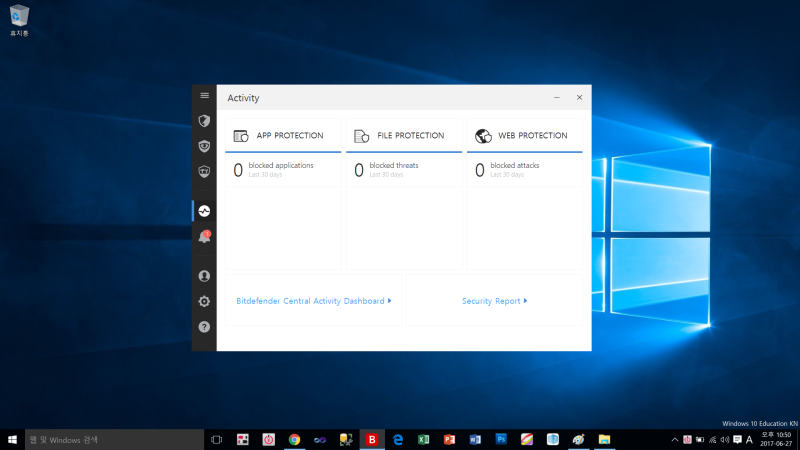Show hidden system tray icons
Viewport: 800px width, 450px height.
[674, 439]
